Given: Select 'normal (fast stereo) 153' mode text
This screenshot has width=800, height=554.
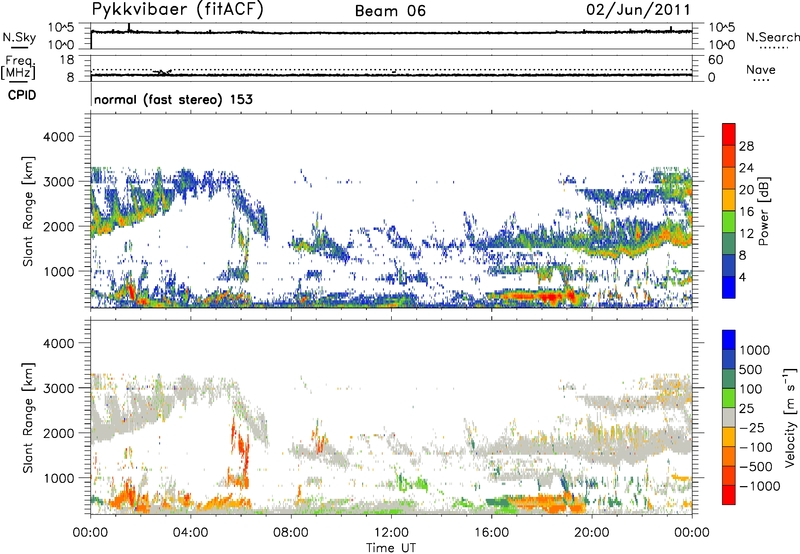Looking at the screenshot, I should coord(173,99).
